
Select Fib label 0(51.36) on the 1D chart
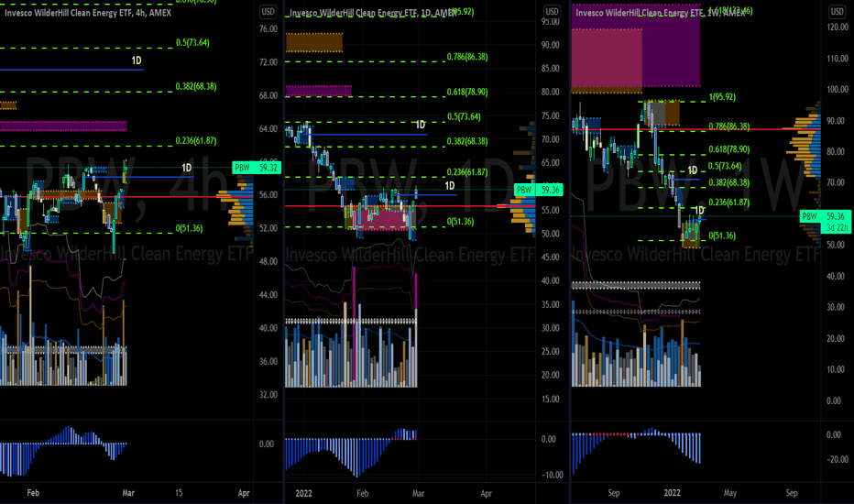(460, 222)
